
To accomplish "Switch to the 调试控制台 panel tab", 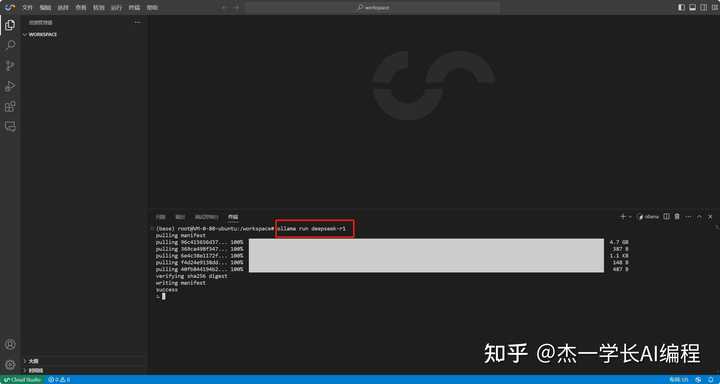I will pyautogui.click(x=206, y=217).
